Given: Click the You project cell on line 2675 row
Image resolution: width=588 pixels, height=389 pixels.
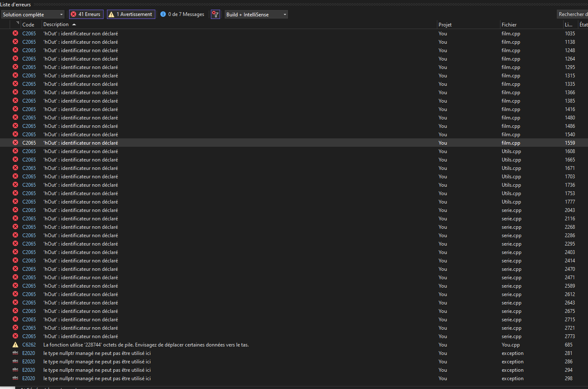Looking at the screenshot, I should (x=443, y=311).
